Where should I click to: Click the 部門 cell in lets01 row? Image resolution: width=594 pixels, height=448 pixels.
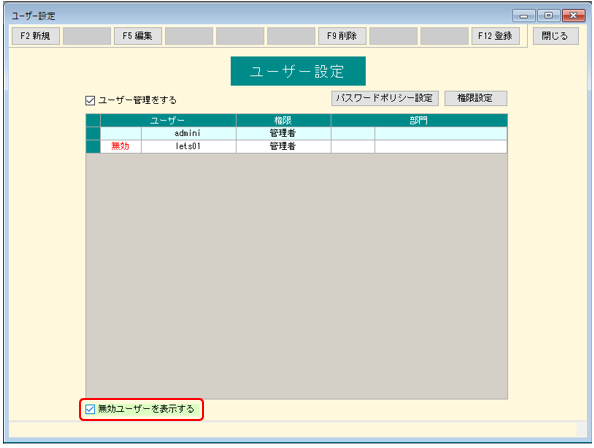click(441, 147)
